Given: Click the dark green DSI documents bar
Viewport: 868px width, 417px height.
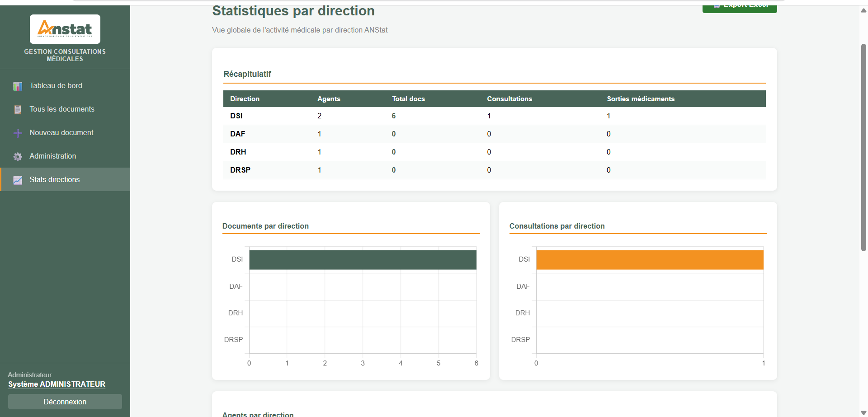Looking at the screenshot, I should [x=363, y=260].
